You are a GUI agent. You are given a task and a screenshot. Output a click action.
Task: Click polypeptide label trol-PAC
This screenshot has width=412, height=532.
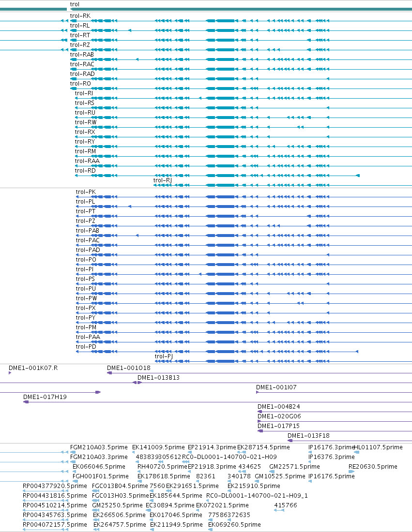tap(88, 240)
